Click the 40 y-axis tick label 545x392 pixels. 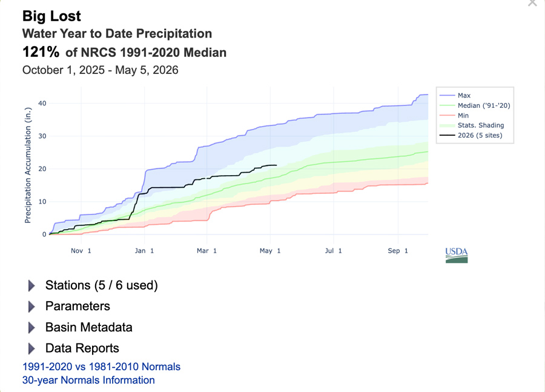[x=42, y=104]
